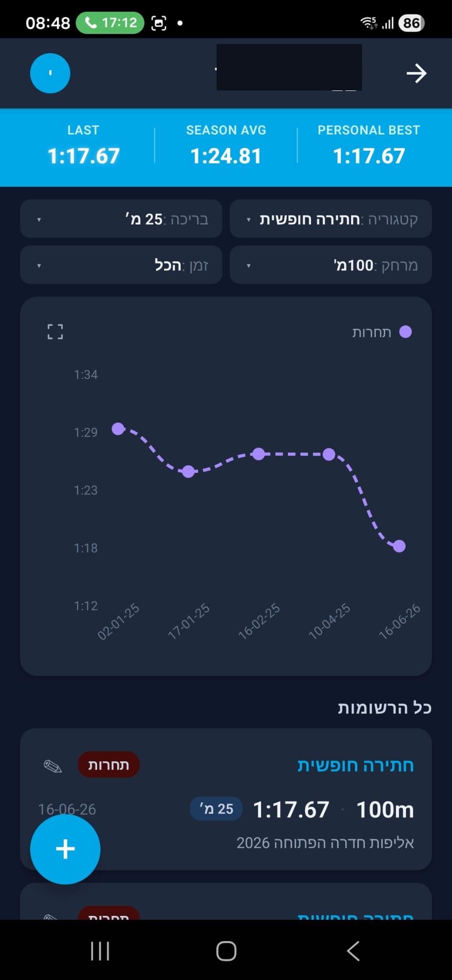This screenshot has width=452, height=980.
Task: Select the 17-01-25 data point on chart
Action: click(x=188, y=471)
